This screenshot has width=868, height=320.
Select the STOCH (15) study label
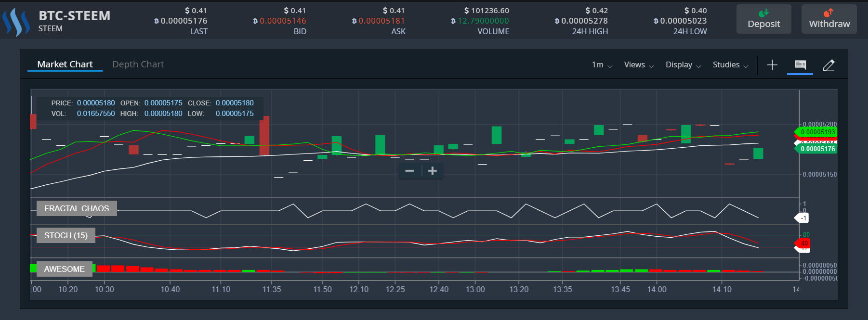[66, 235]
